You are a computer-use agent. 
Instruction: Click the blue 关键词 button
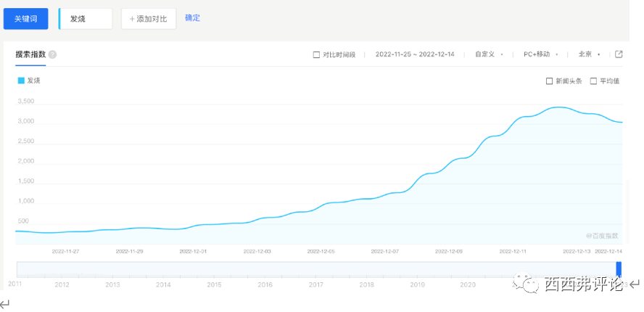(28, 19)
